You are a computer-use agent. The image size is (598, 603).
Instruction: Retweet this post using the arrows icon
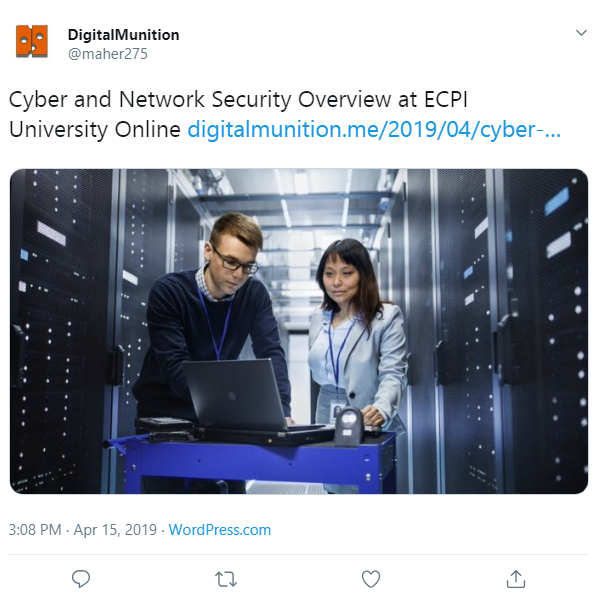226,579
